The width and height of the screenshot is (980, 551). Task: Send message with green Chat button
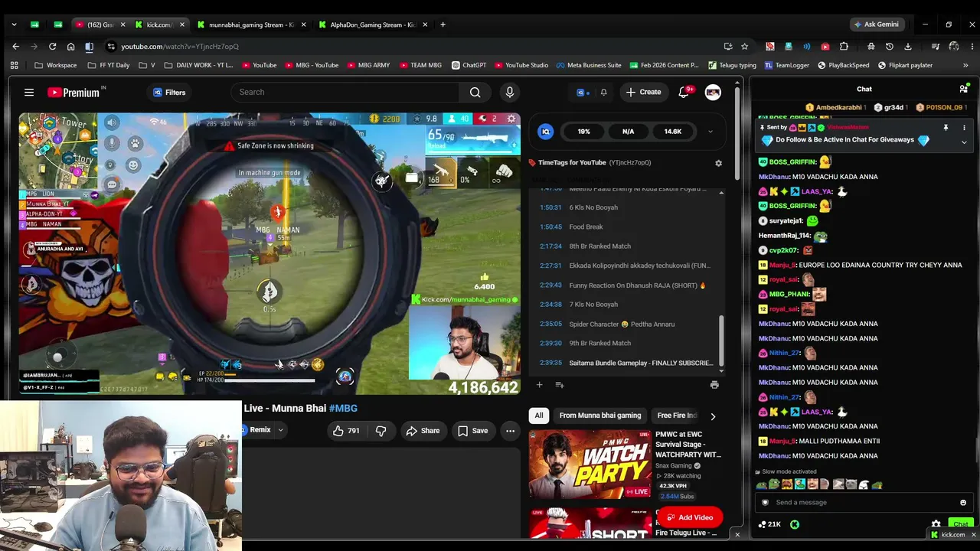pos(961,524)
